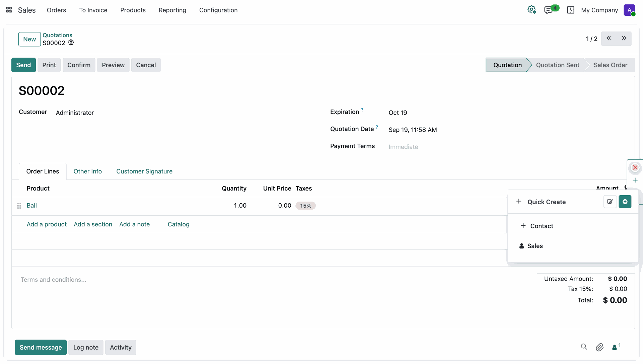Click the Log note button

click(86, 347)
